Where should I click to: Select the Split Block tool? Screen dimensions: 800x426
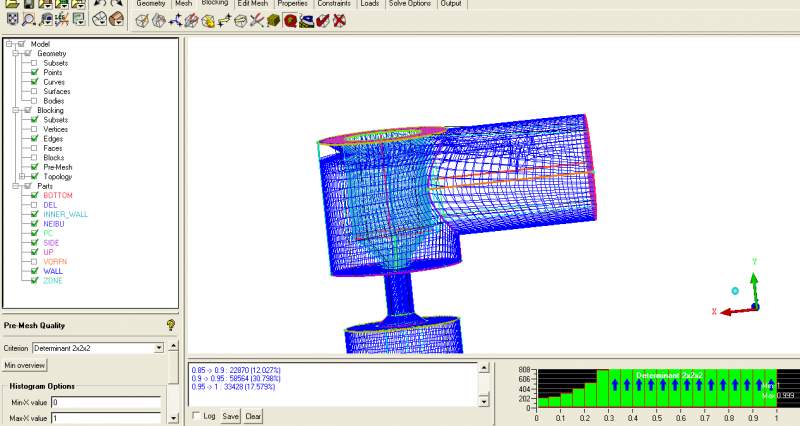coord(159,20)
